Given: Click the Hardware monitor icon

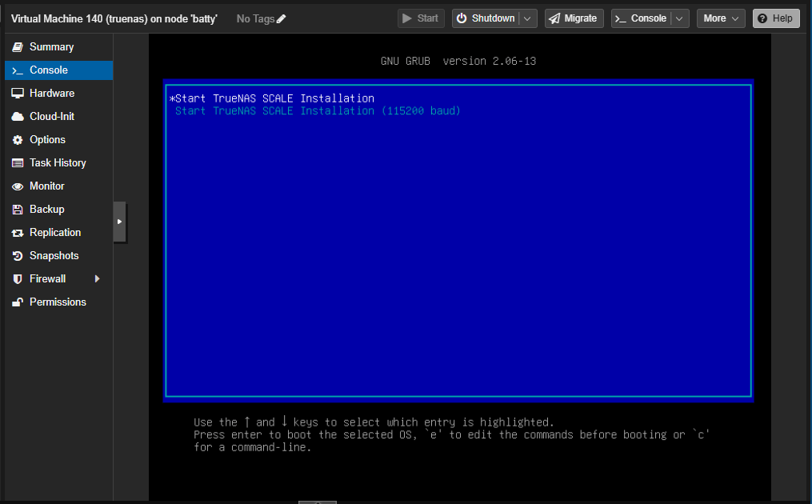Looking at the screenshot, I should click(x=18, y=94).
